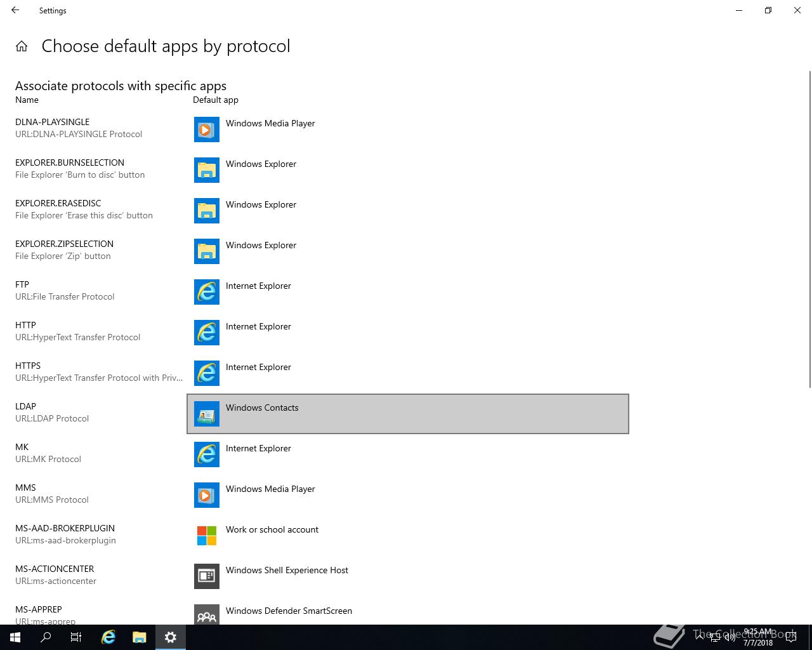Click Internet Explorer icon in FTP row
This screenshot has height=650, width=812.
click(207, 292)
